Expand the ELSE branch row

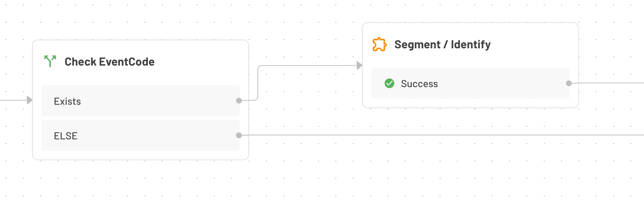point(140,135)
